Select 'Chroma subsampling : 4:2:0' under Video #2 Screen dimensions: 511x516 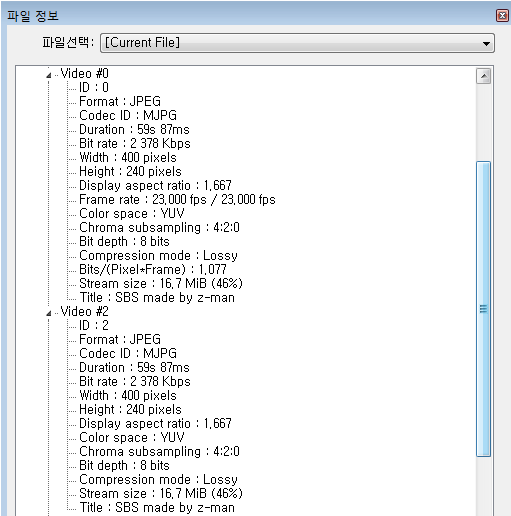159,451
